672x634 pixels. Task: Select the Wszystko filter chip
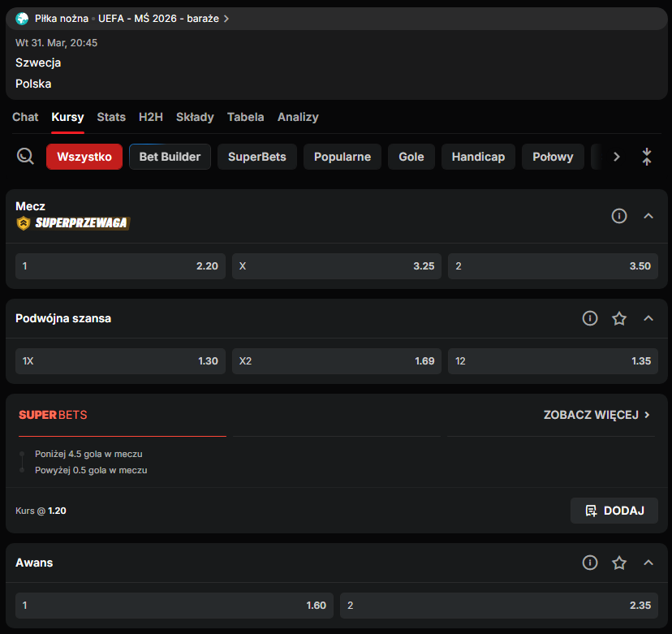click(x=84, y=157)
